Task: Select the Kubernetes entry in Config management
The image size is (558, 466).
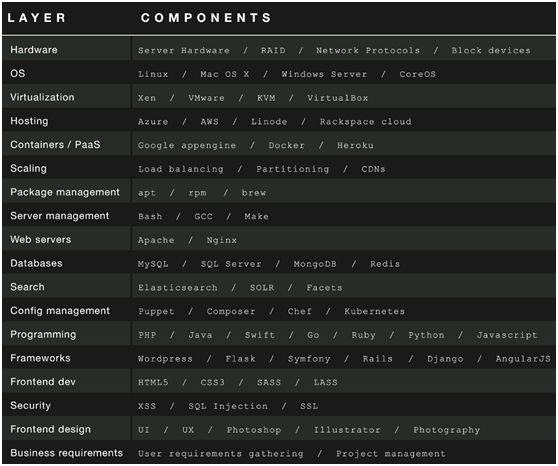Action: (374, 311)
